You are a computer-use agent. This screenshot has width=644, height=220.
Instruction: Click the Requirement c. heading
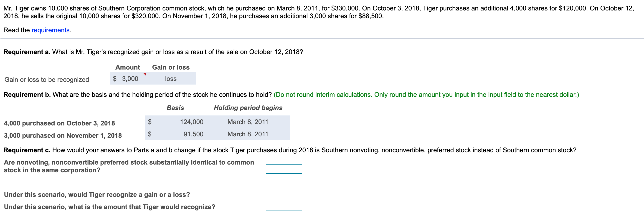27,150
